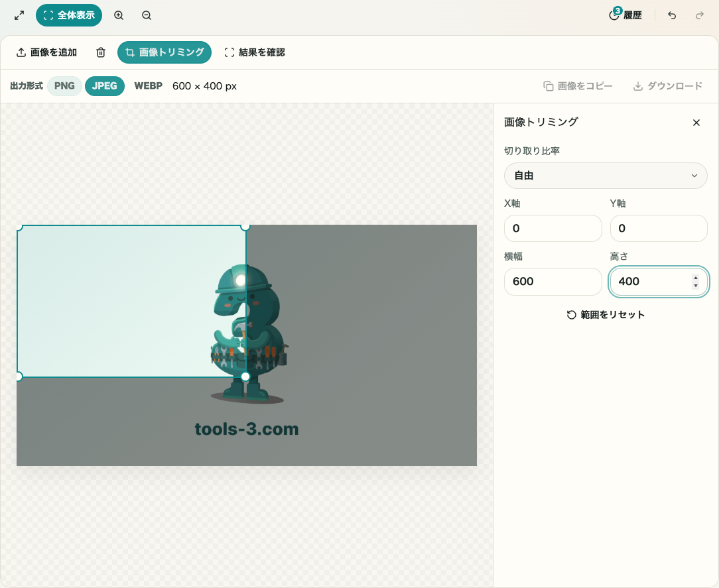Click the fullscreen expand arrows icon

(x=19, y=16)
